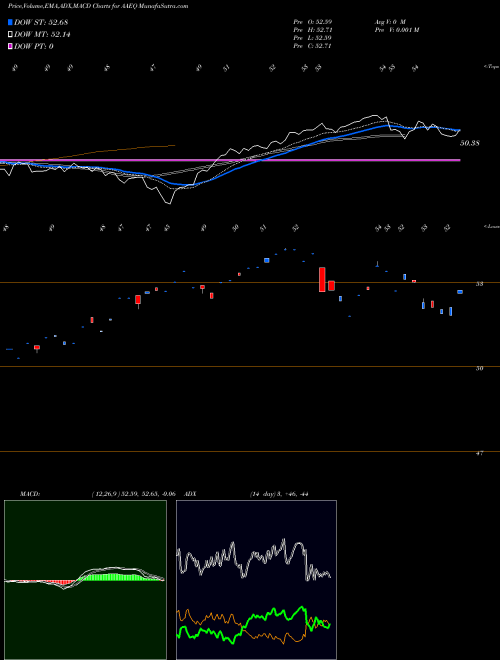Click the 'ADX' panel heading
Viewport: 500px width, 660px height.
pos(190,494)
